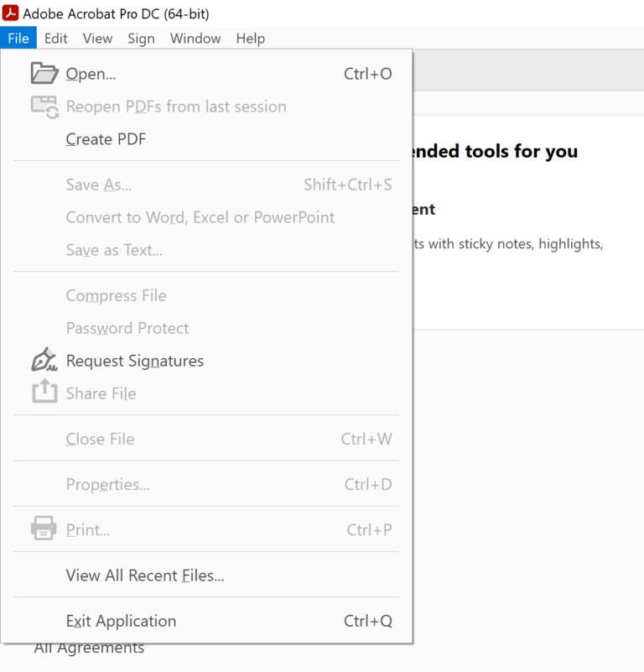Select the Request Signatures pen icon
Image resolution: width=644 pixels, height=672 pixels.
click(x=44, y=360)
